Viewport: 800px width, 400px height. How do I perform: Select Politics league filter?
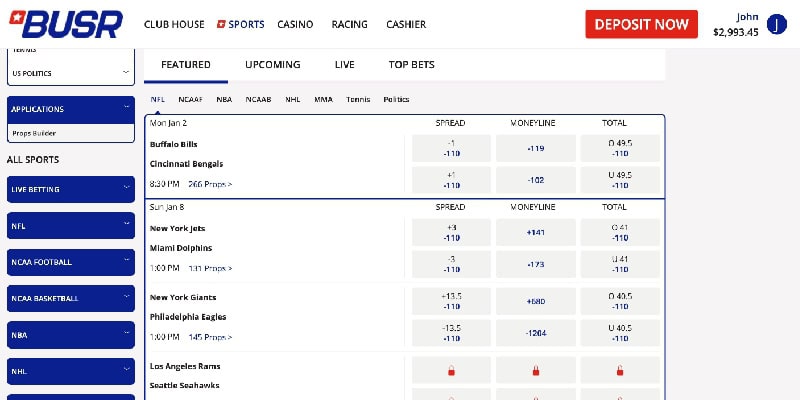pyautogui.click(x=396, y=99)
